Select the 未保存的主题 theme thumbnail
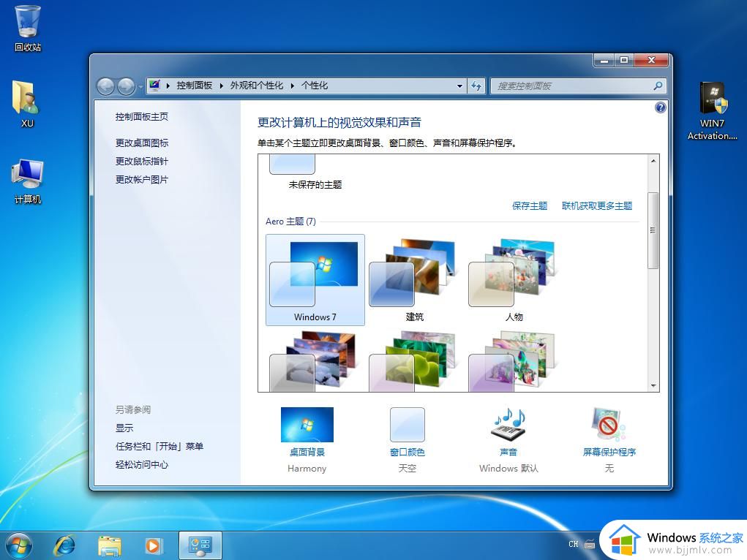The image size is (747, 560). click(x=292, y=164)
